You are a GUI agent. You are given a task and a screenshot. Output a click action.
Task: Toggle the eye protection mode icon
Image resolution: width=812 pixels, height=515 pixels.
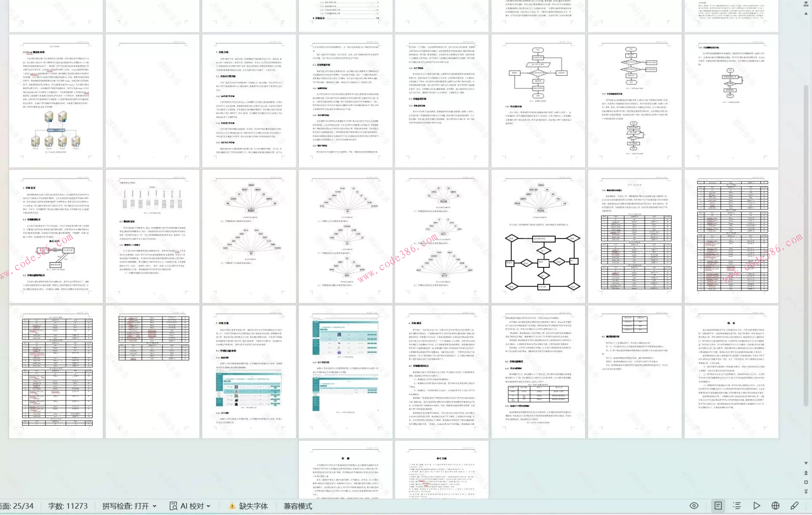point(694,506)
